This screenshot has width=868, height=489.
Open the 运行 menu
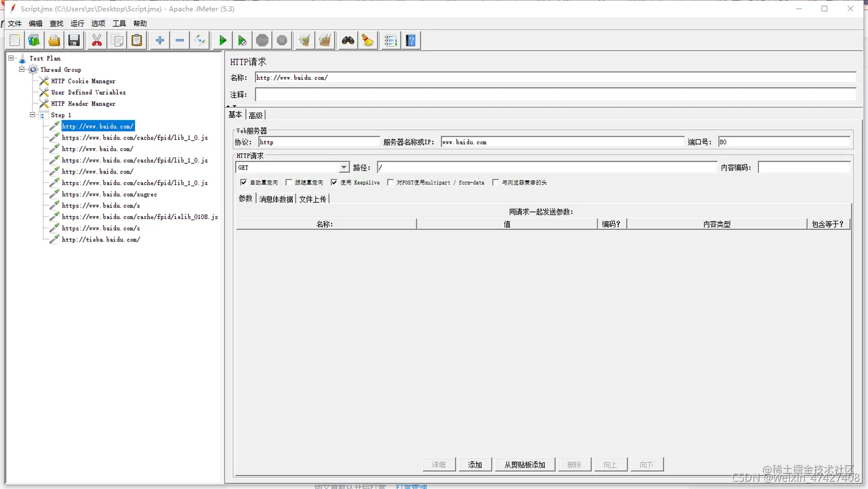point(77,24)
